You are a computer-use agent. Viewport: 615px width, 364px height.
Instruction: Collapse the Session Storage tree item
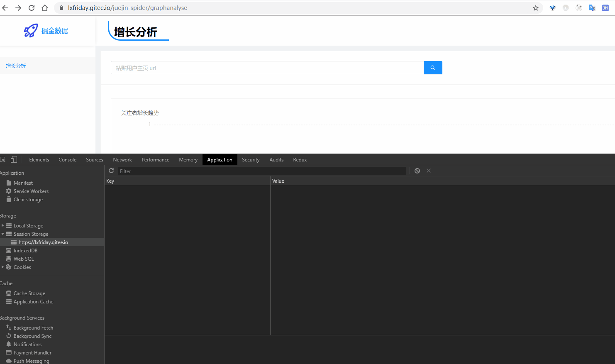3,234
